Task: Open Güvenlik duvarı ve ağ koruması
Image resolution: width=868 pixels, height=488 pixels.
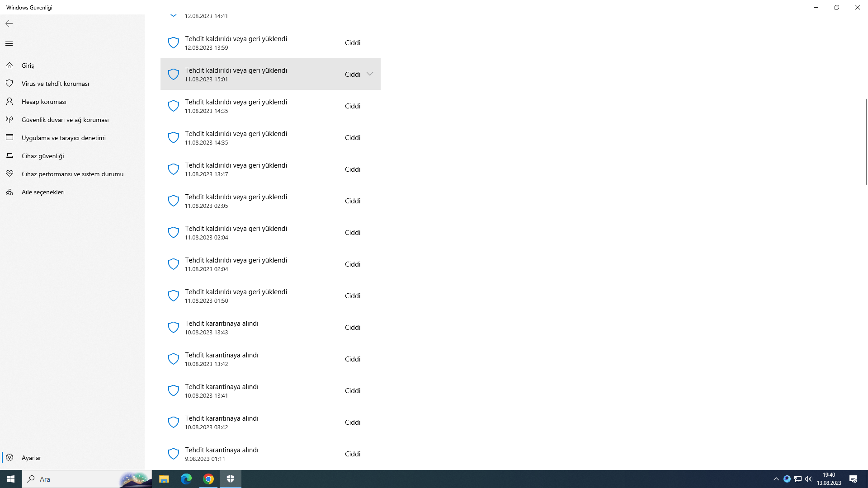Action: point(72,120)
